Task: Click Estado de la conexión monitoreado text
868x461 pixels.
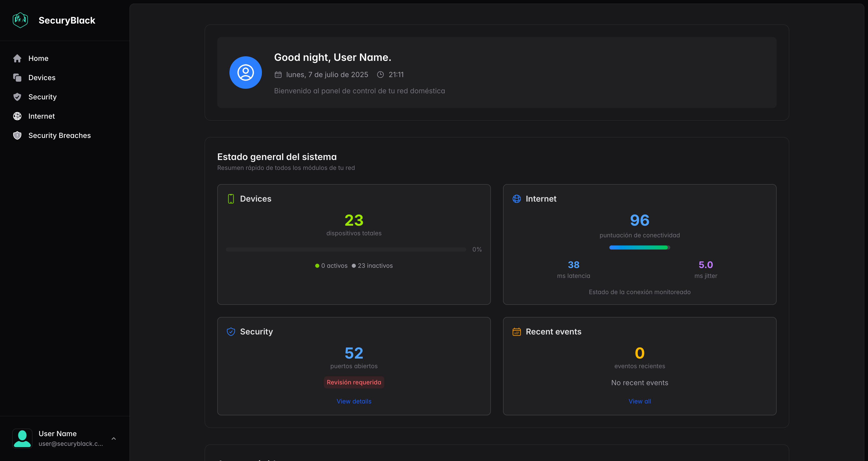Action: coord(640,292)
